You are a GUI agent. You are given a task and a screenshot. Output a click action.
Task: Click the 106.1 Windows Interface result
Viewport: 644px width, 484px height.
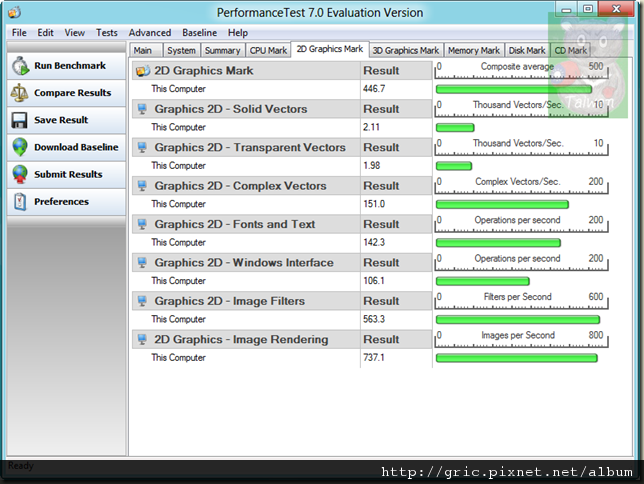374,281
